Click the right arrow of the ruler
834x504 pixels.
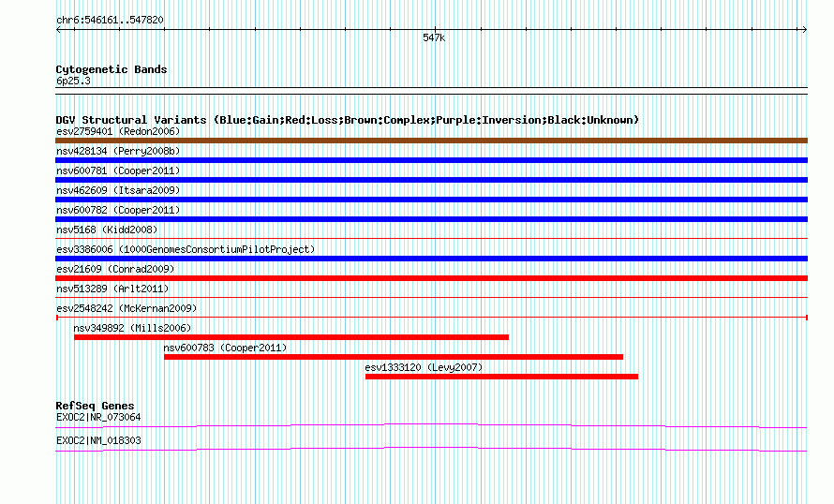click(804, 30)
